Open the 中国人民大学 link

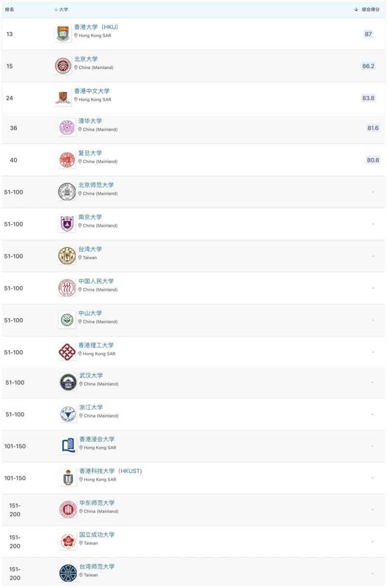tap(96, 281)
